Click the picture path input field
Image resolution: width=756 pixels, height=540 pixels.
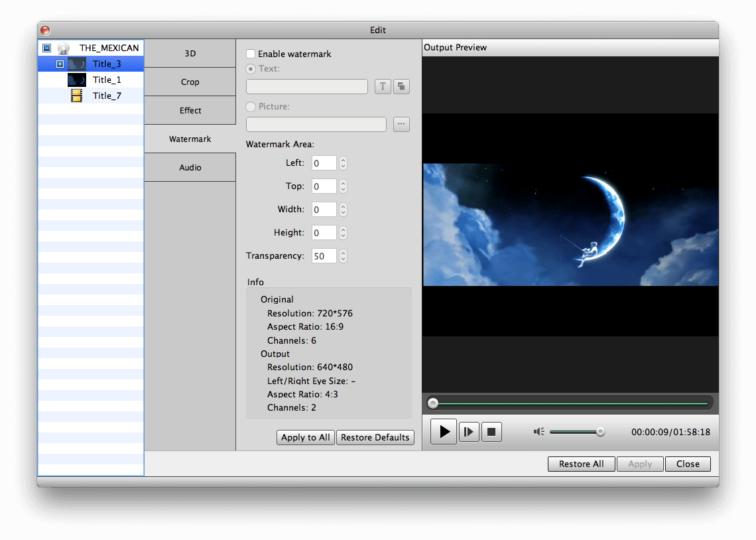coord(316,124)
